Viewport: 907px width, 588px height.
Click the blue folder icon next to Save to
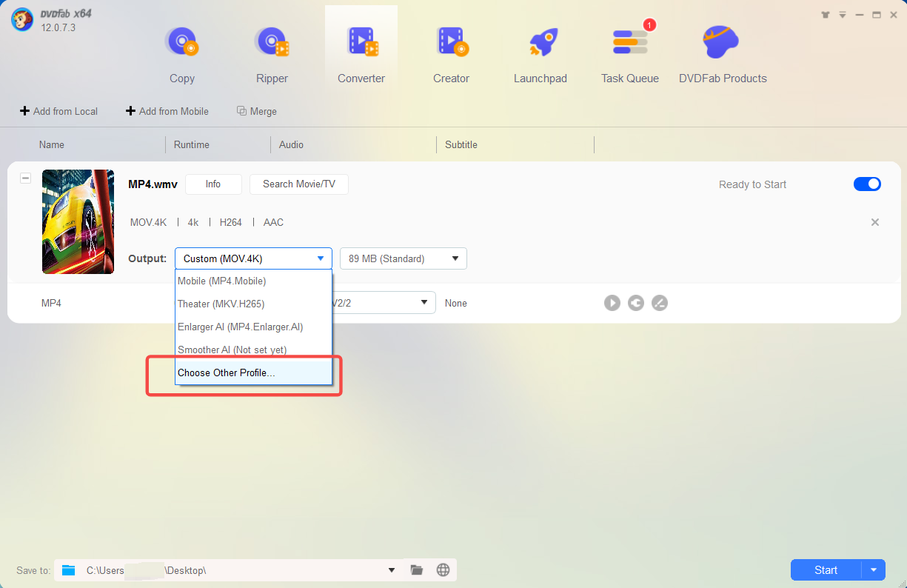[69, 569]
